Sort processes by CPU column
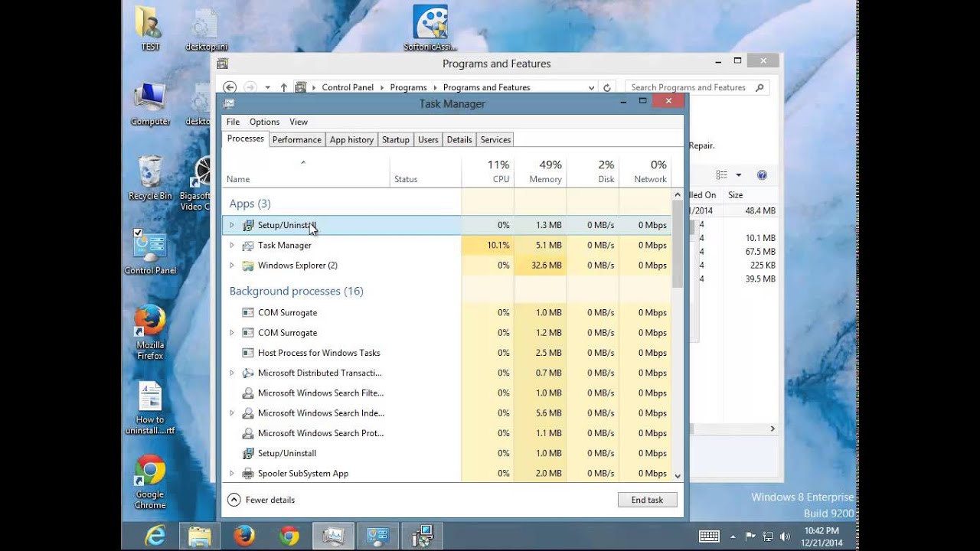Viewport: 980px width, 551px height. (x=488, y=171)
